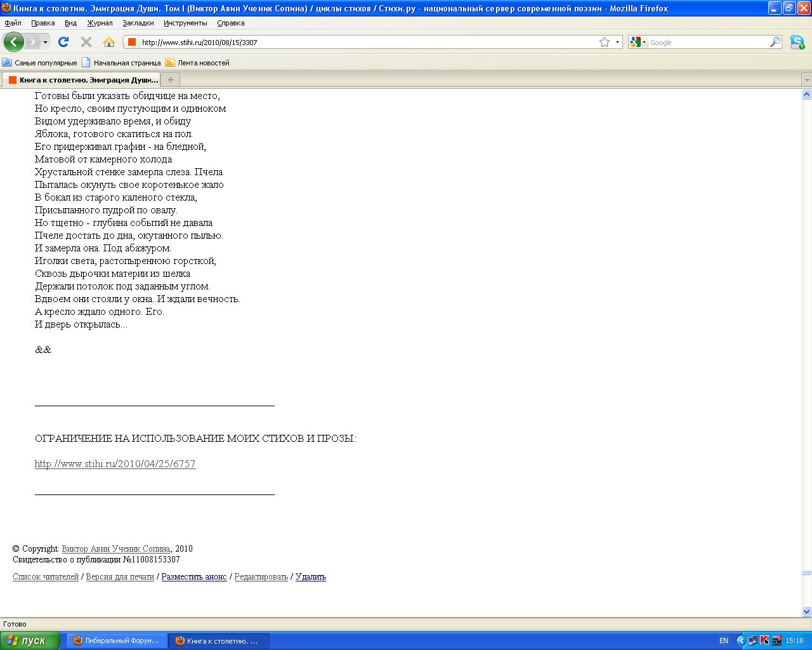Click the grey Forward arrow button
The image size is (812, 650).
[x=32, y=42]
